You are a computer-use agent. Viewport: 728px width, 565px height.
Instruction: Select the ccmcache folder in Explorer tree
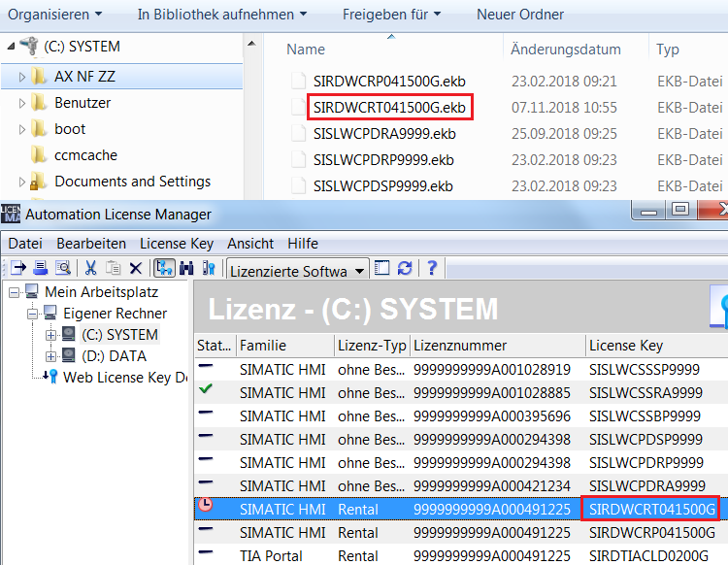85,155
